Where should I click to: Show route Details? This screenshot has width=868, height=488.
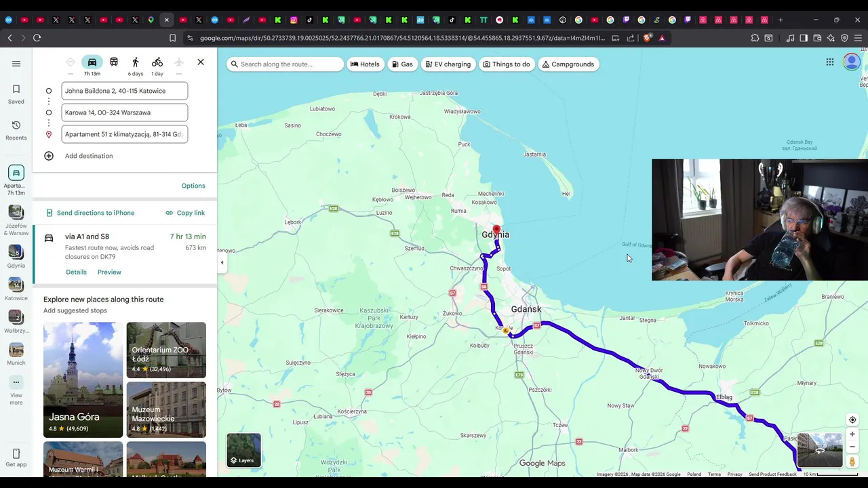tap(76, 272)
